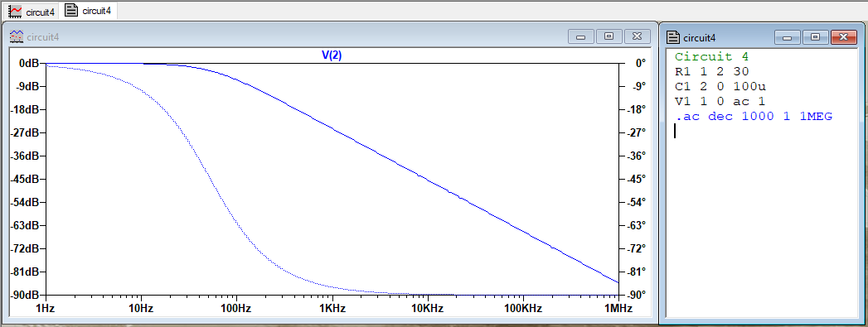868x327 pixels.
Task: Close the circuit4 plot window
Action: (x=638, y=37)
